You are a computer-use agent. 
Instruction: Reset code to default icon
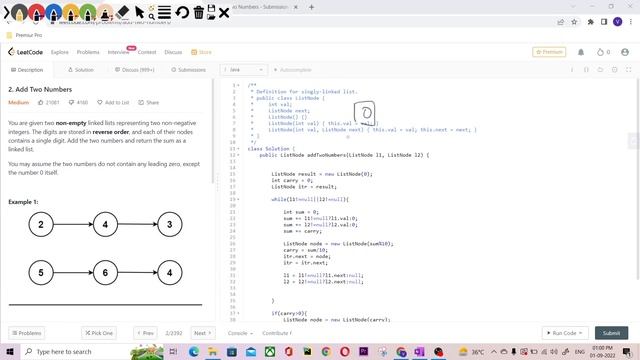pos(600,70)
